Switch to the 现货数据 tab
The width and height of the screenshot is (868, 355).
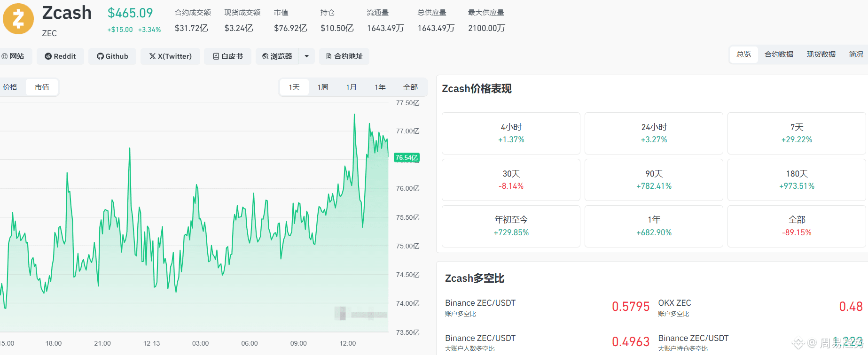click(x=821, y=54)
